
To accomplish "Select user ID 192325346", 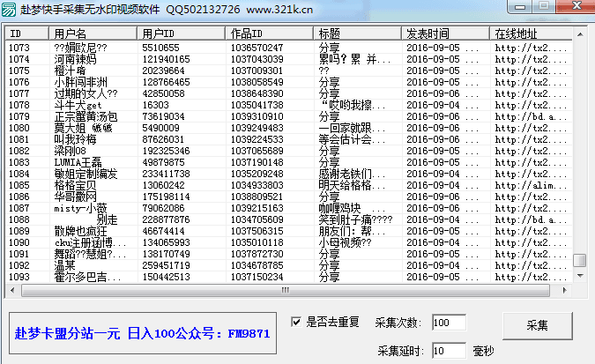I will [x=166, y=151].
